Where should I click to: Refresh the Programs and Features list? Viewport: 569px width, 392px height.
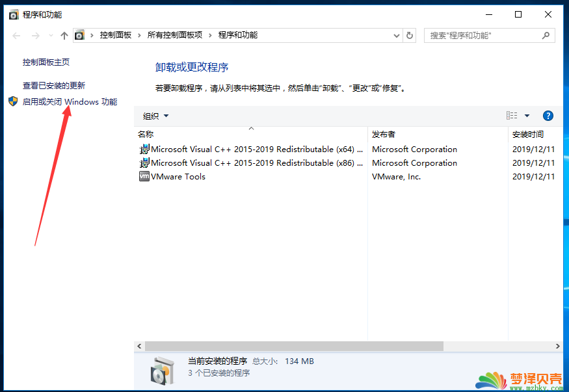coord(409,36)
